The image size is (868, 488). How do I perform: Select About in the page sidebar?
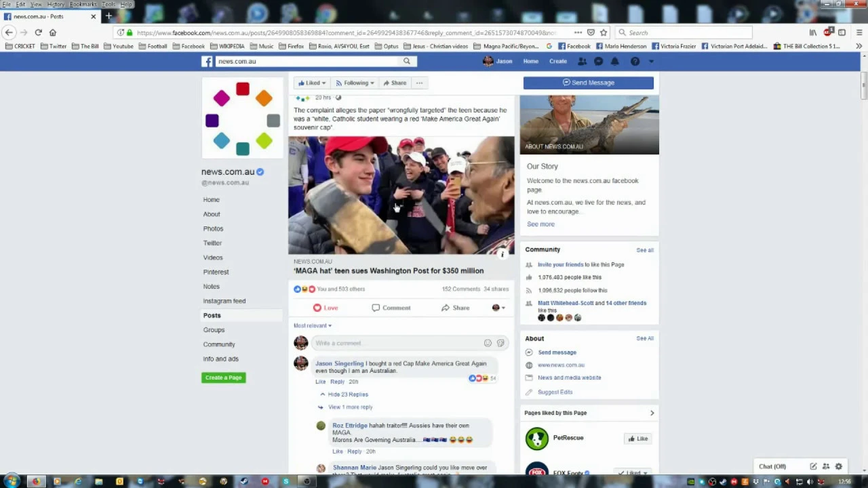coord(212,214)
